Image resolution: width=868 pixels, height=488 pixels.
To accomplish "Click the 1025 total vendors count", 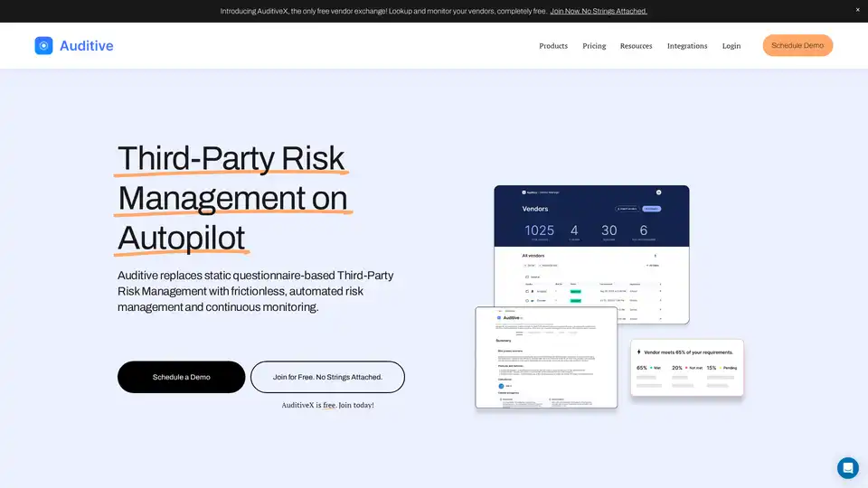I will point(539,230).
